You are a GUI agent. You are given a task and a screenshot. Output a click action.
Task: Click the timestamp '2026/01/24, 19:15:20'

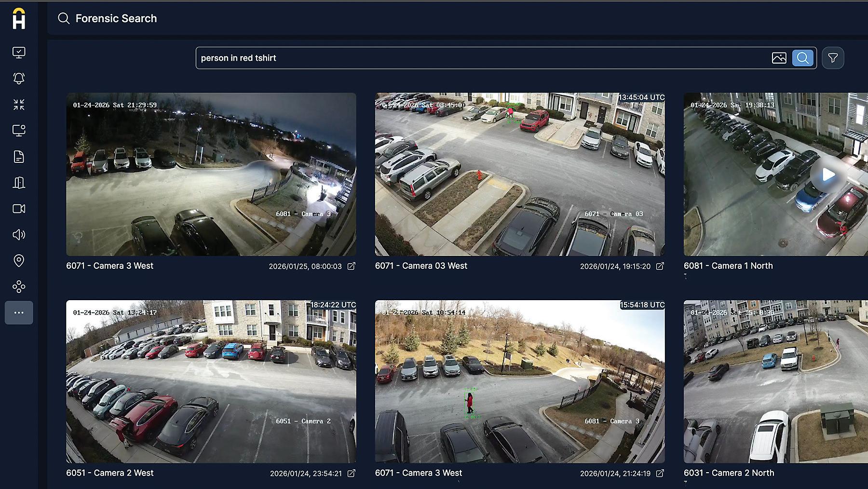point(615,266)
